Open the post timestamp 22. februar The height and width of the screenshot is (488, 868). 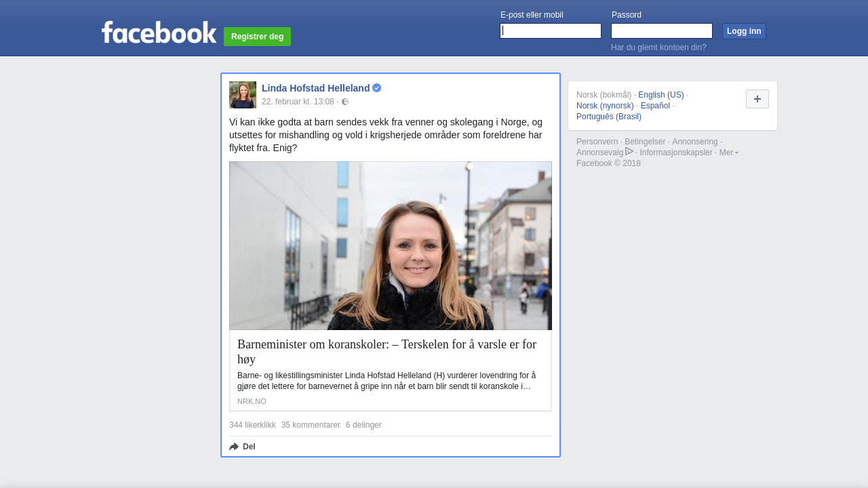(x=298, y=102)
